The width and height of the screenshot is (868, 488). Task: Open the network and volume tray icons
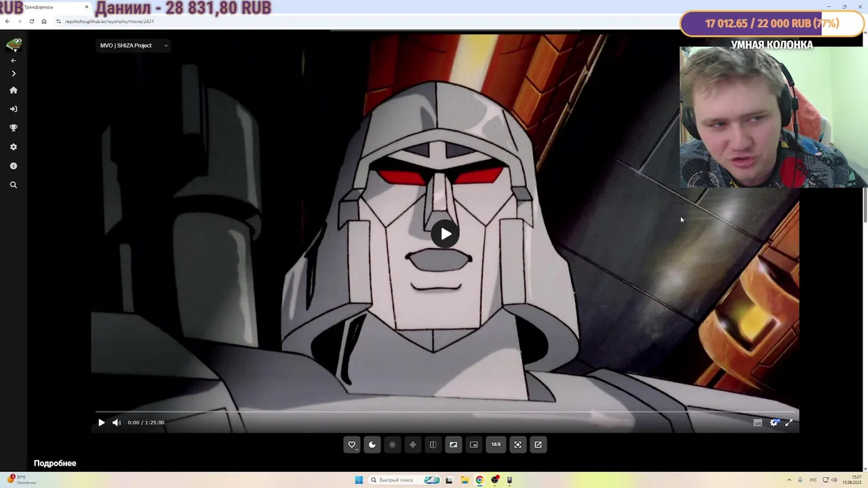(830, 480)
